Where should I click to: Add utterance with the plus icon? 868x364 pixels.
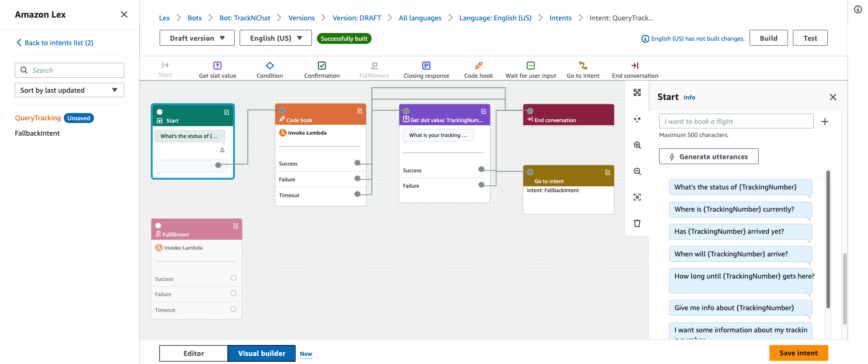[x=825, y=122]
